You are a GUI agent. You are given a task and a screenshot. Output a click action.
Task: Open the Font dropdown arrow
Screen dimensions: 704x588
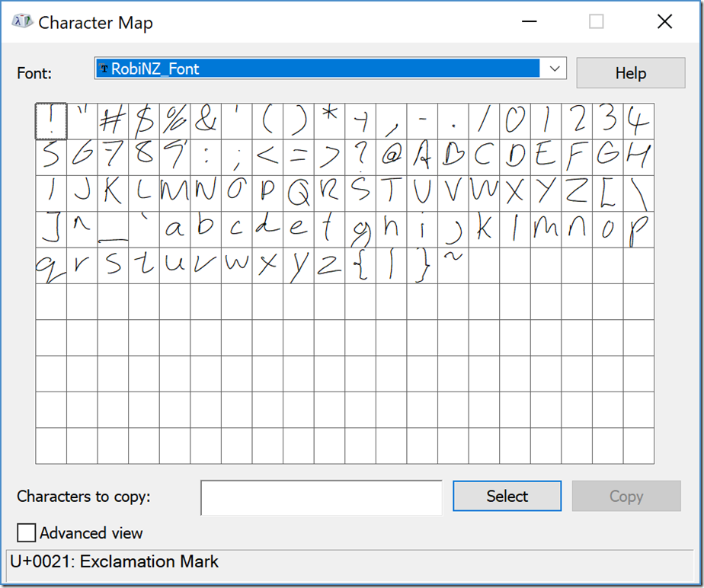coord(555,69)
